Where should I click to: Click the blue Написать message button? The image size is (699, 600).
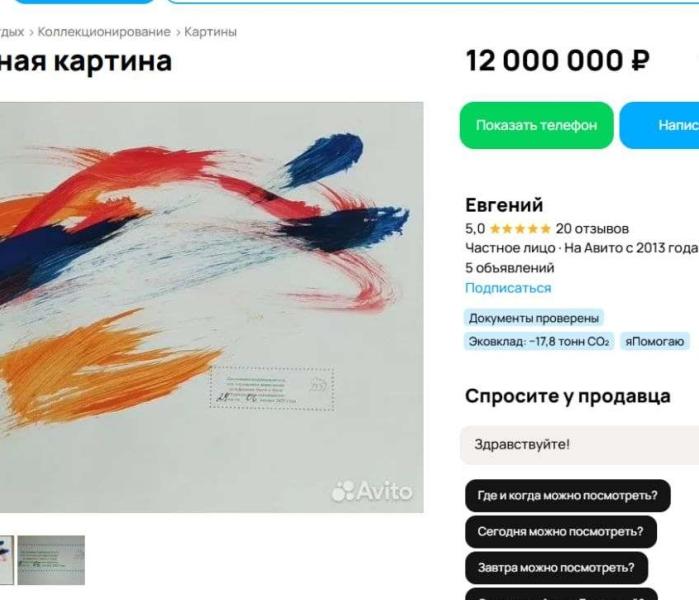(659, 125)
